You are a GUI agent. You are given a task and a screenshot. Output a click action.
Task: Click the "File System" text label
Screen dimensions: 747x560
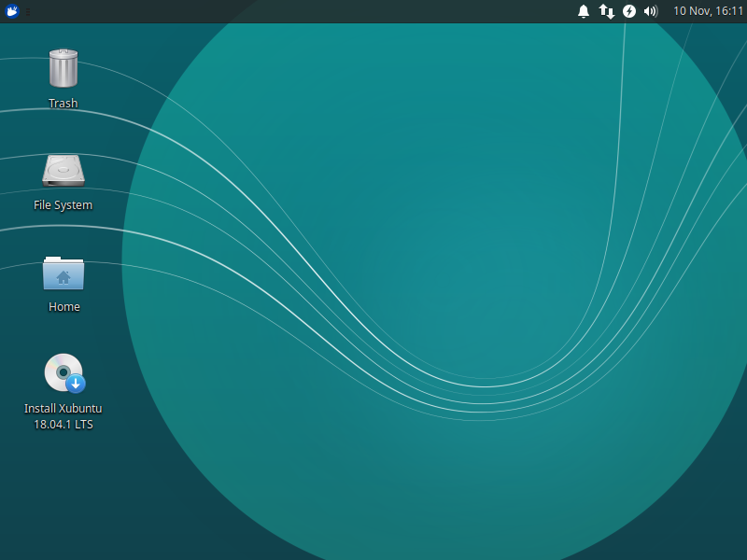coord(63,205)
